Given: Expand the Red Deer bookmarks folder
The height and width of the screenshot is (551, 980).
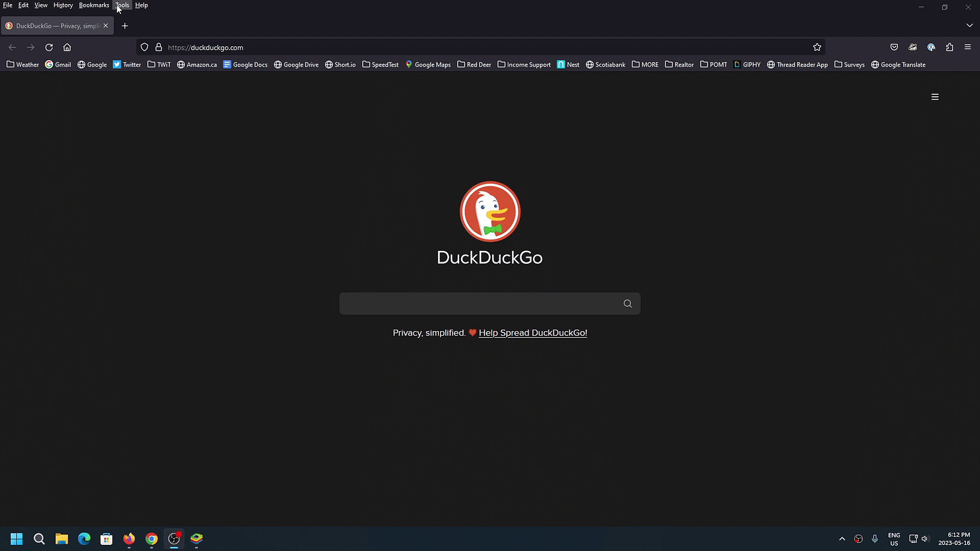Looking at the screenshot, I should tap(475, 65).
